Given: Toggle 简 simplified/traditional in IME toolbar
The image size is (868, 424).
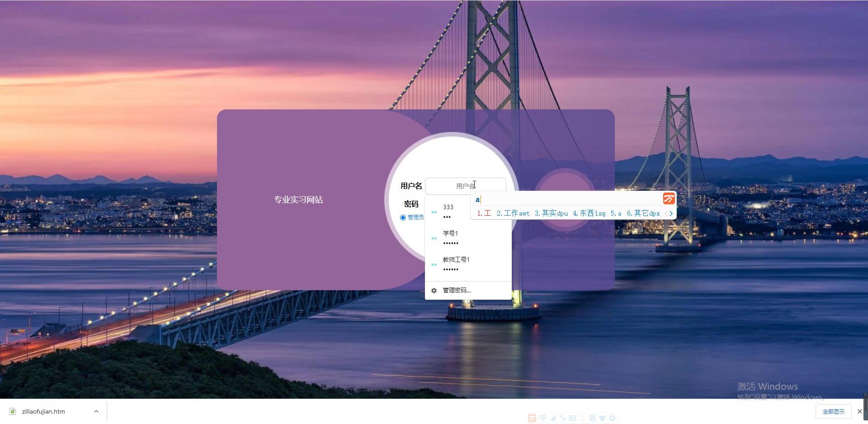Looking at the screenshot, I should [592, 418].
